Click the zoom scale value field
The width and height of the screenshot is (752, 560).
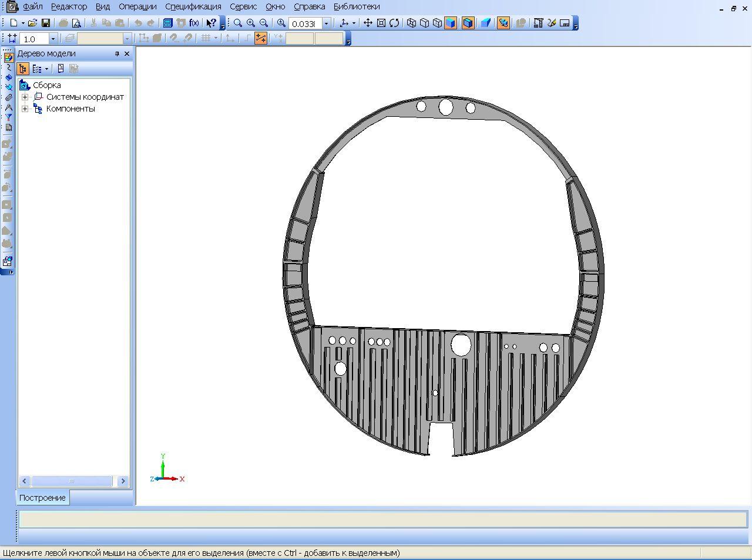click(x=304, y=23)
